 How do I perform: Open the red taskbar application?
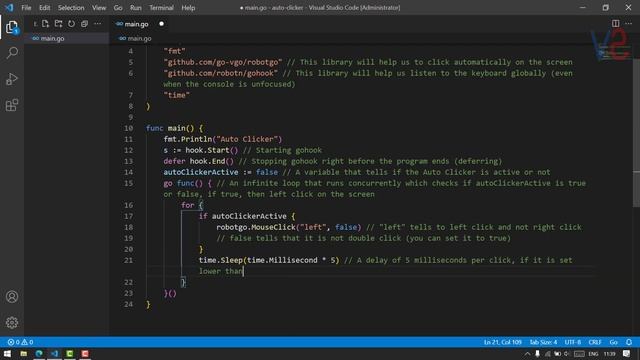click(x=85, y=353)
